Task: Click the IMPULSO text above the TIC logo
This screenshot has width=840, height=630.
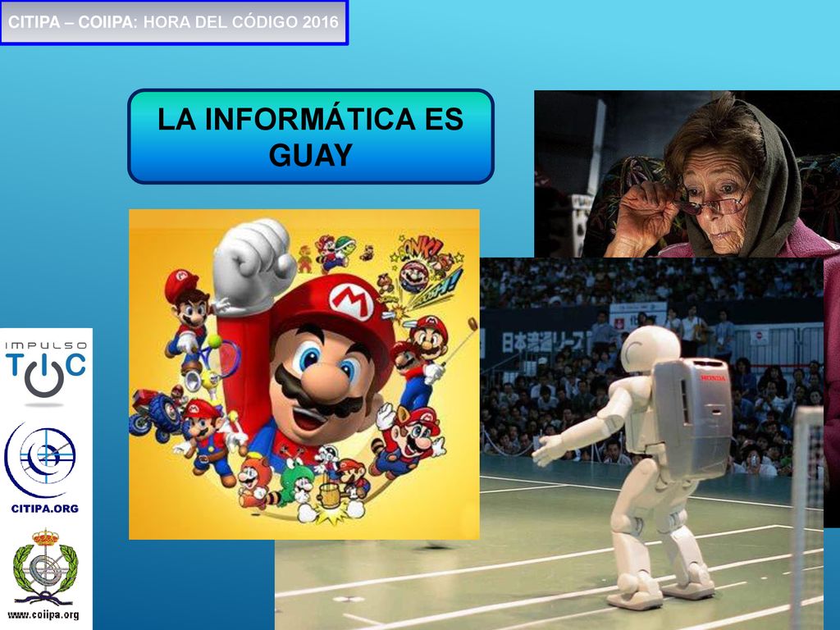Action: pyautogui.click(x=46, y=345)
